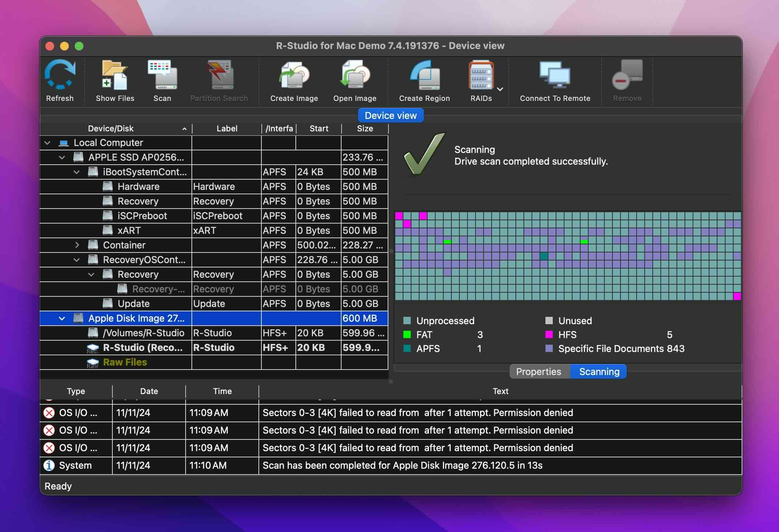This screenshot has height=532, width=779.
Task: Sort by the Device/Disk column header
Action: click(111, 128)
